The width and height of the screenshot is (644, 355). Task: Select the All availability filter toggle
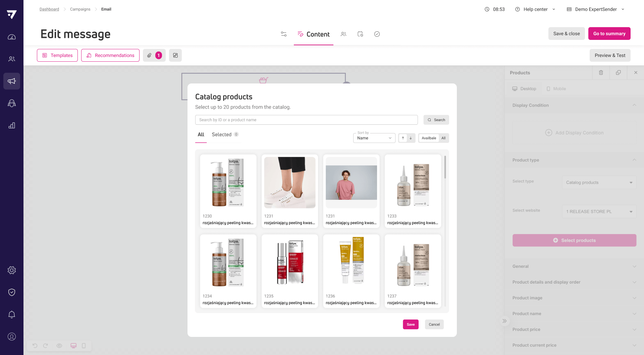click(443, 138)
